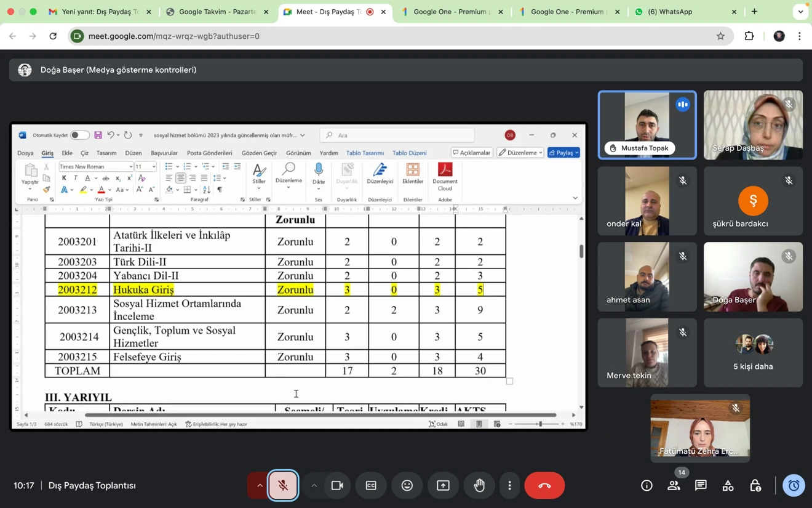The height and width of the screenshot is (508, 812).
Task: Adjust the Word zoom slider
Action: 539,424
